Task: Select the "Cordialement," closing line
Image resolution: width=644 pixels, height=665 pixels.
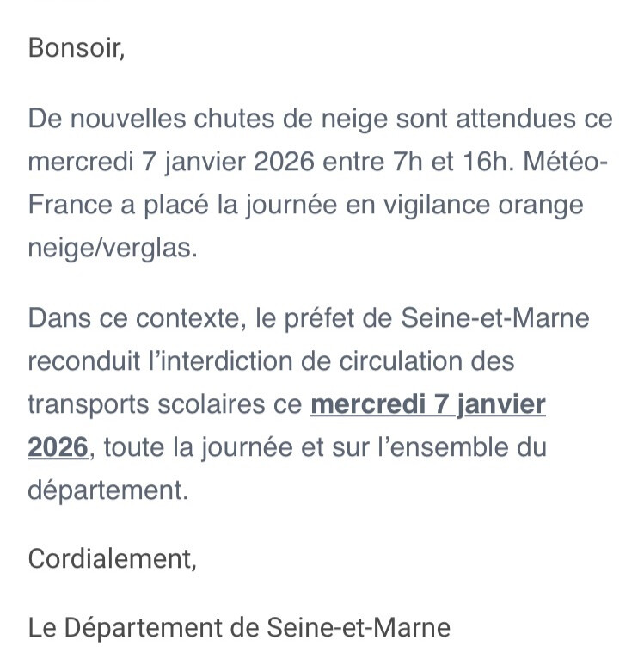Action: click(x=113, y=559)
